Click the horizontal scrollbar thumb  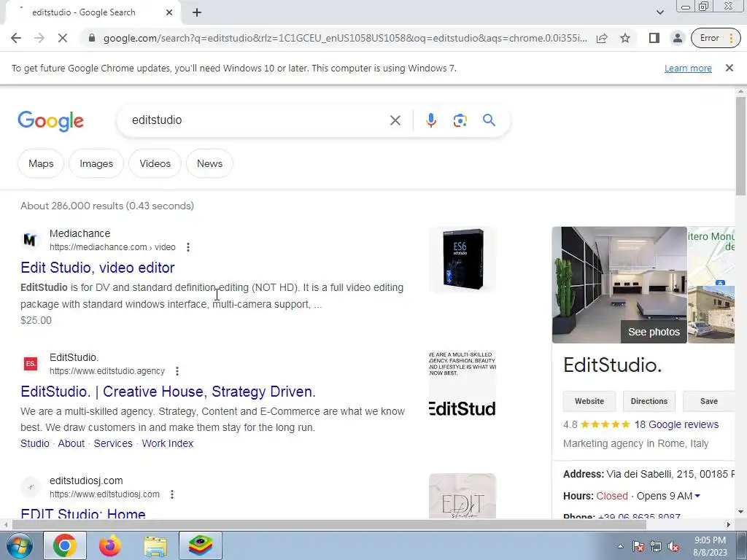(329, 525)
